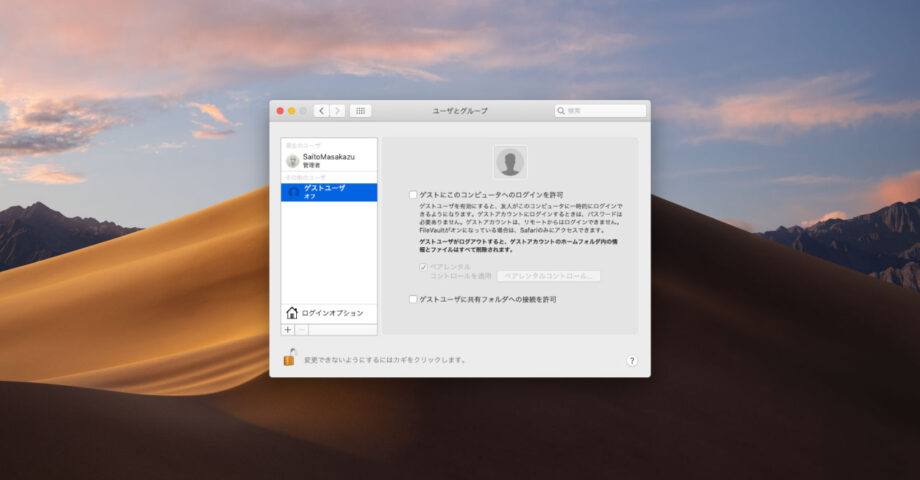Show all preferences with grid icon
The width and height of the screenshot is (920, 480).
tap(360, 111)
